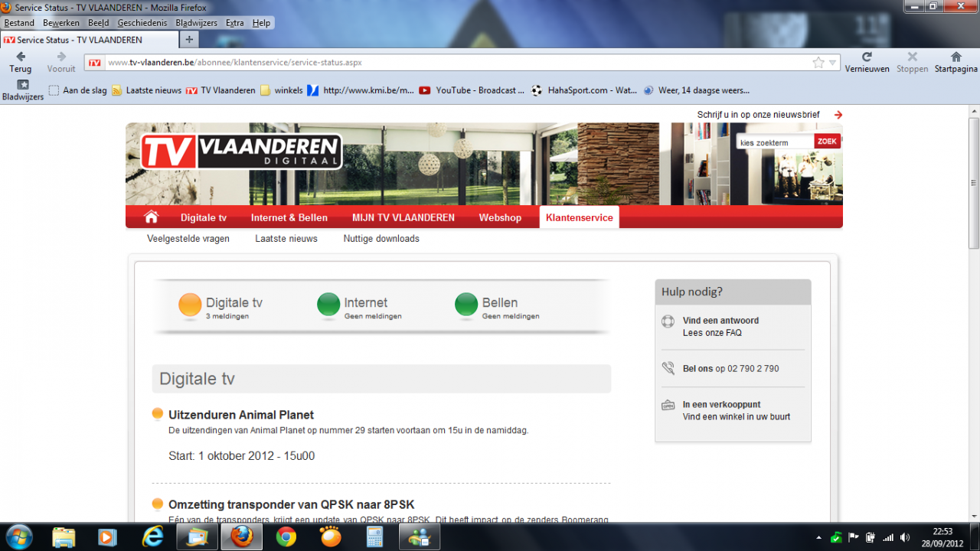
Task: Open a new tab with the plus button
Action: point(189,39)
